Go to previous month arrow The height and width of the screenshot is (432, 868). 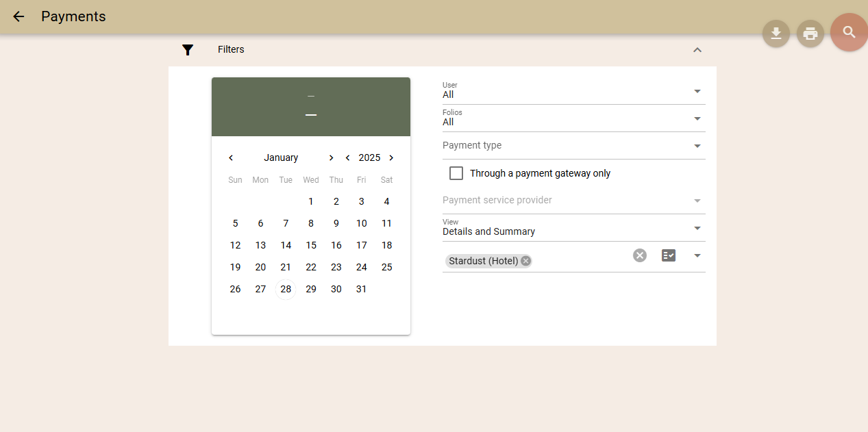pos(231,157)
